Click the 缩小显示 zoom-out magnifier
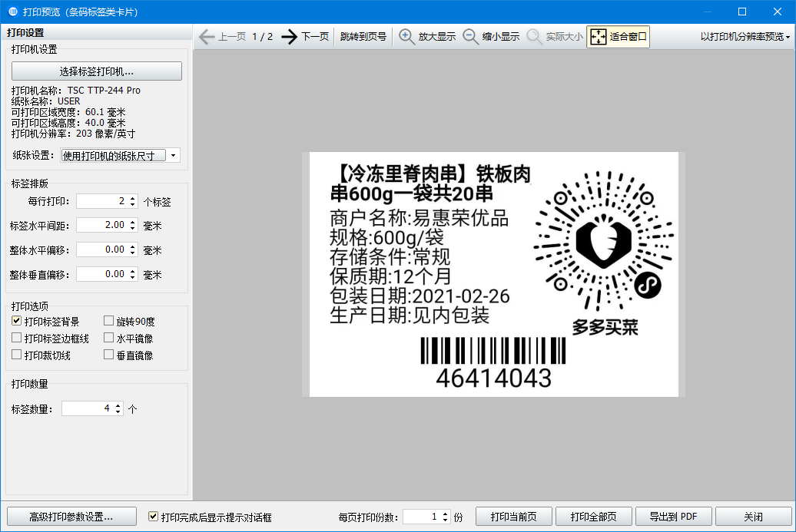This screenshot has height=532, width=796. coord(491,37)
